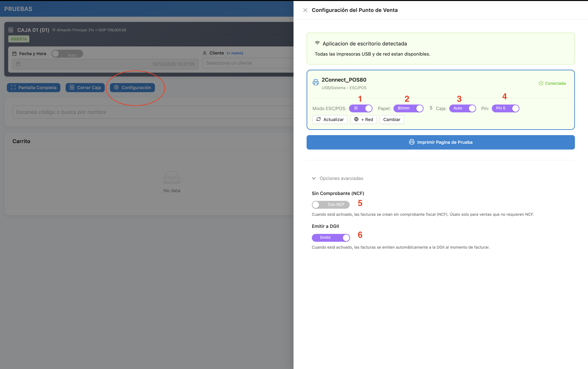Toggle the Pin 5 selector switch
This screenshot has height=369, width=588.
[x=505, y=108]
